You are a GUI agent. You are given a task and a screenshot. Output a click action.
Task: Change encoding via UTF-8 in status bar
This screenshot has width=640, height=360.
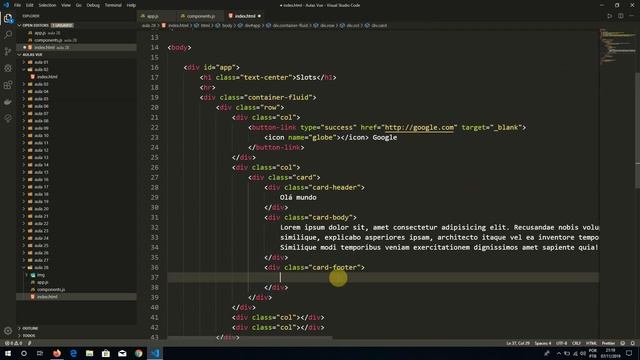pos(562,343)
